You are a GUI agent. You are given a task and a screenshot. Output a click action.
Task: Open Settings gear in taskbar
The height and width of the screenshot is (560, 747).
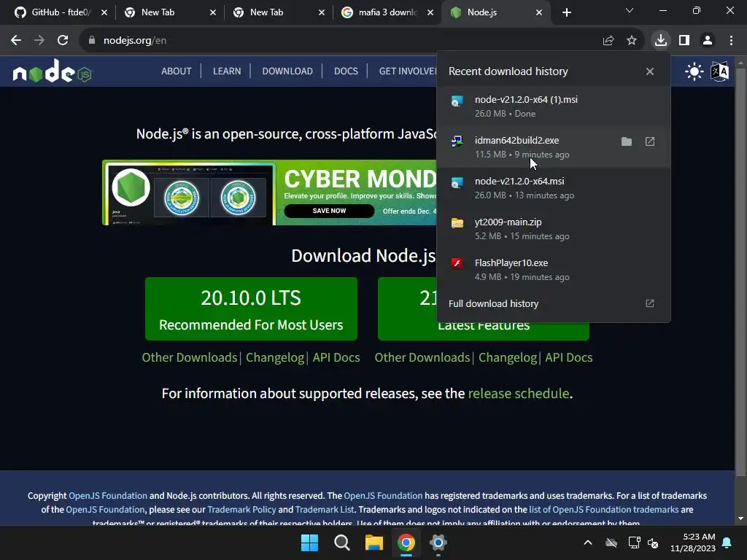[438, 542]
